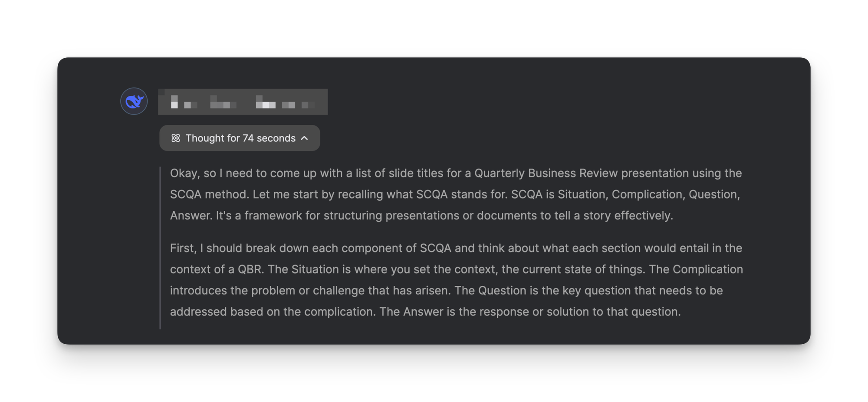Viewport: 868px width, 402px height.
Task: Click the words "Quarterly Business Review"
Action: pyautogui.click(x=546, y=173)
